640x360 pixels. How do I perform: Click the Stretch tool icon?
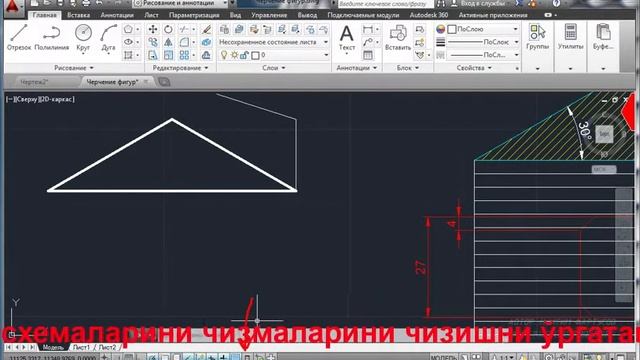coord(153,55)
